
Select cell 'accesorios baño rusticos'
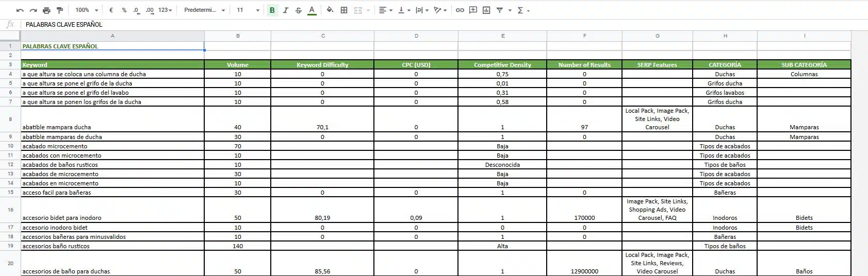point(112,246)
